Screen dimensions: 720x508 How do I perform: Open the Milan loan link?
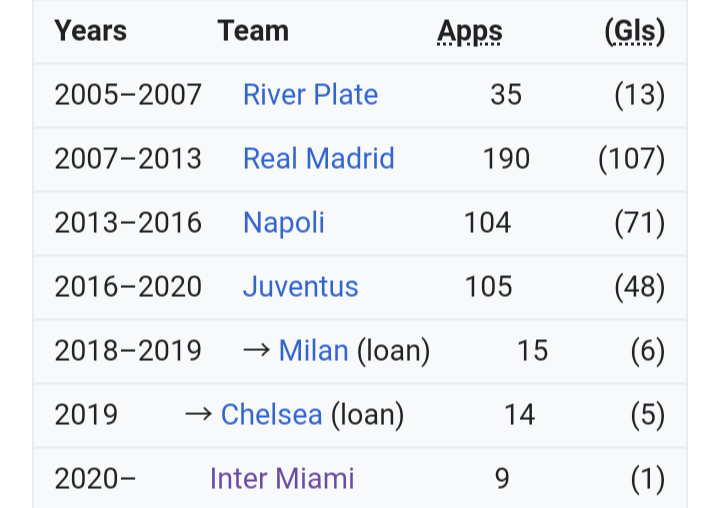[x=314, y=351]
